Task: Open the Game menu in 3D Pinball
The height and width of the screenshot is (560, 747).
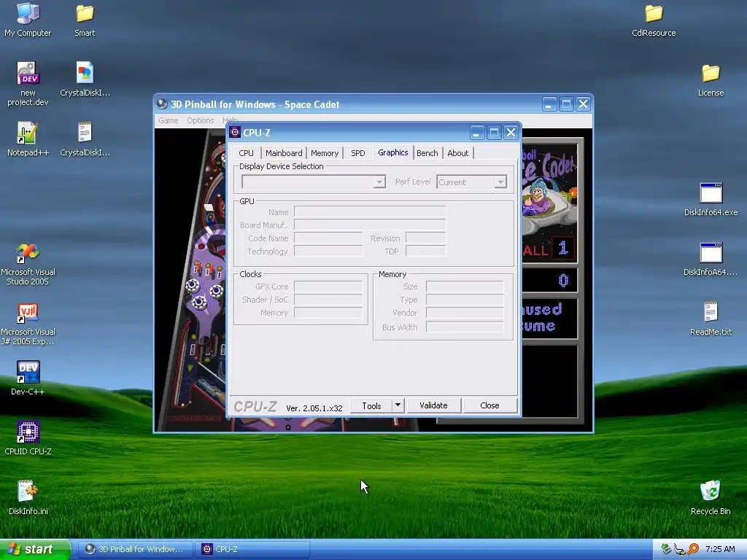Action: point(169,120)
